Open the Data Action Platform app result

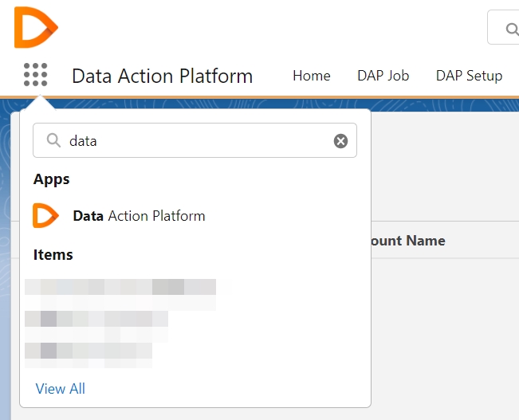[x=139, y=216]
